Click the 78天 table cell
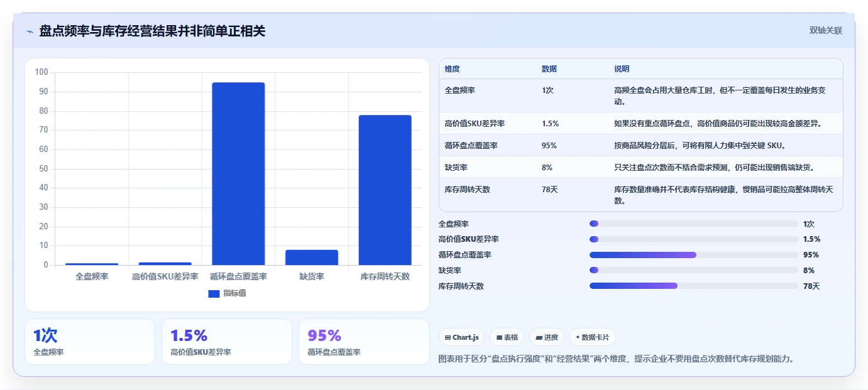Viewport: 868px width, 390px height. pos(549,190)
